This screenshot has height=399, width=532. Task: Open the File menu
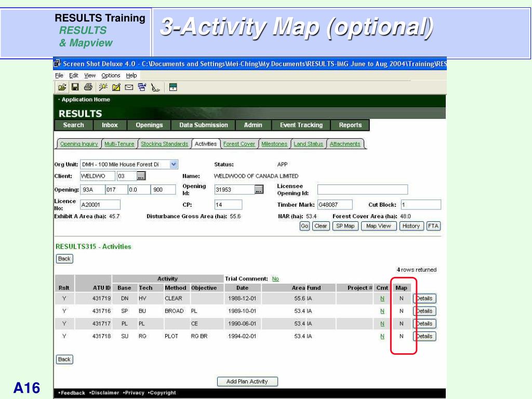pos(59,75)
